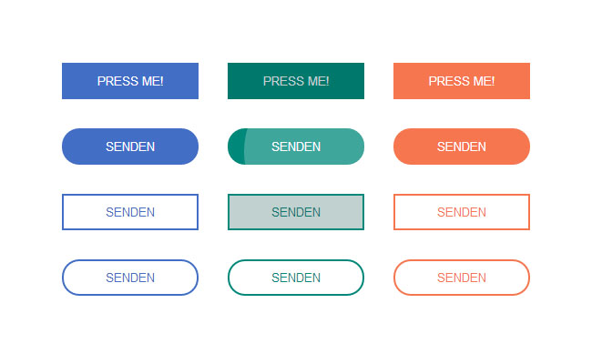Click SENDEN in the white orange-bordered pill
The height and width of the screenshot is (364, 592).
point(462,278)
